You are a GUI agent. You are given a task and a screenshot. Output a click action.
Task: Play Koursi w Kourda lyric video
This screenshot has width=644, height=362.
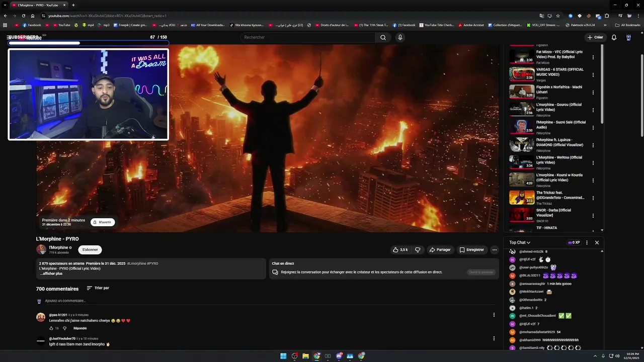point(522,179)
